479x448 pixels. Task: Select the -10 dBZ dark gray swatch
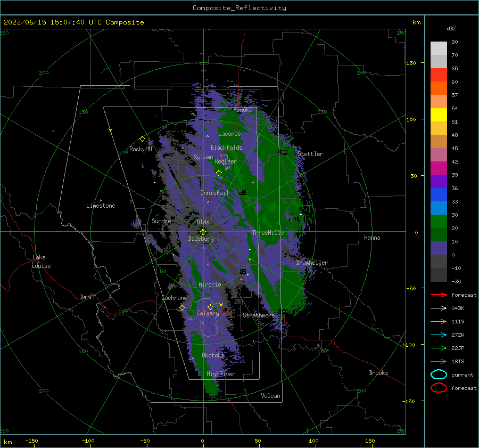pyautogui.click(x=439, y=275)
